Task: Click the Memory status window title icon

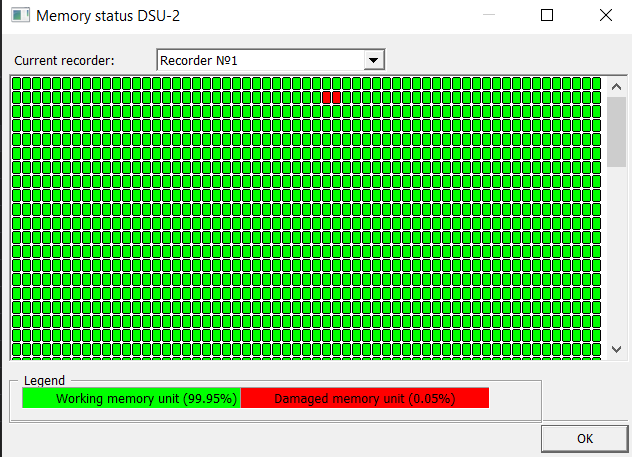Action: [x=18, y=16]
